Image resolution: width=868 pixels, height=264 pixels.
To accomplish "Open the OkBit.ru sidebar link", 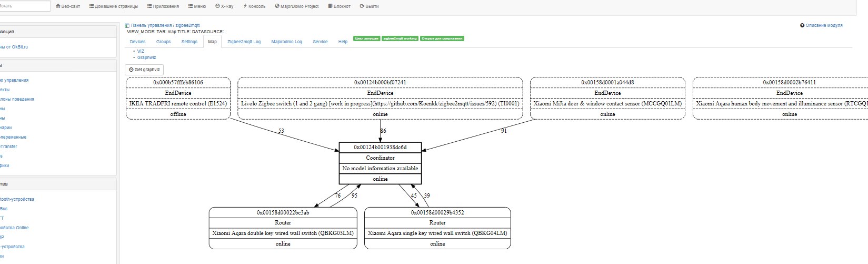I will pos(14,47).
